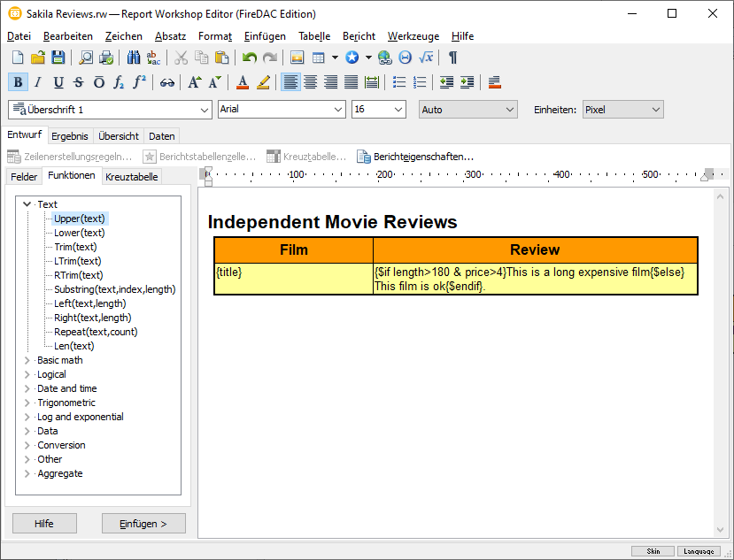Toggle Italic formatting

[x=37, y=82]
